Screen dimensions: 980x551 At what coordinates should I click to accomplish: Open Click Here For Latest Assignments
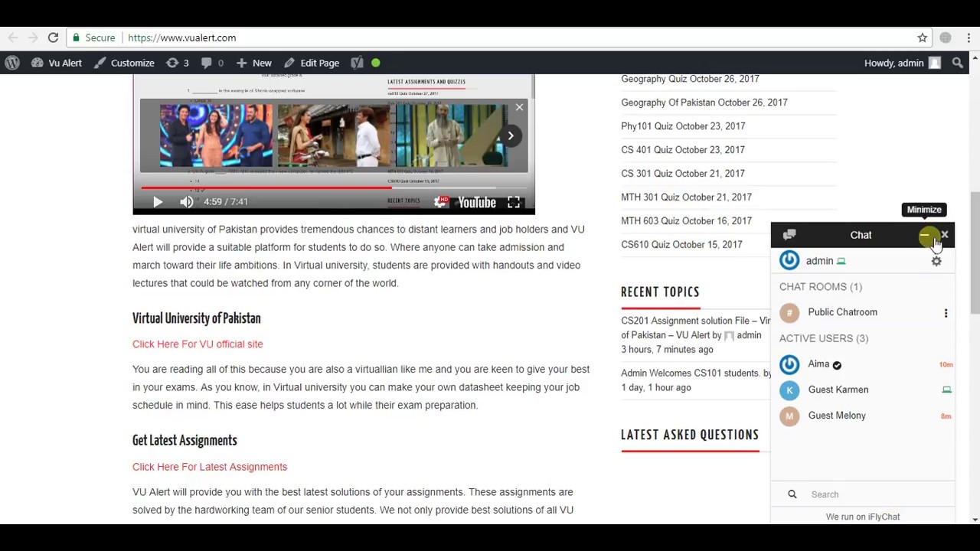coord(210,467)
